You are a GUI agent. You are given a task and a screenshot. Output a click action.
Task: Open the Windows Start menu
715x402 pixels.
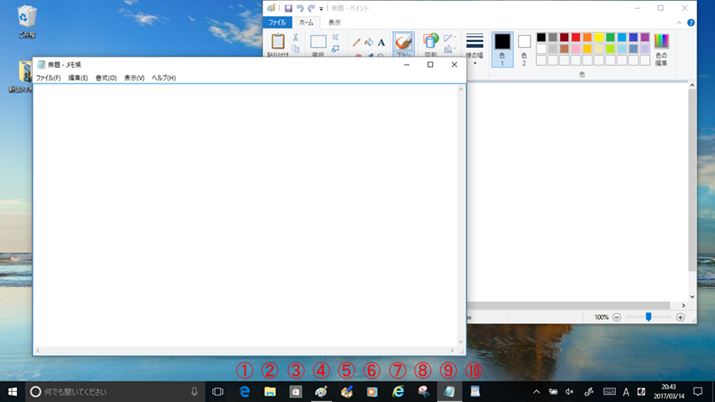pos(13,392)
